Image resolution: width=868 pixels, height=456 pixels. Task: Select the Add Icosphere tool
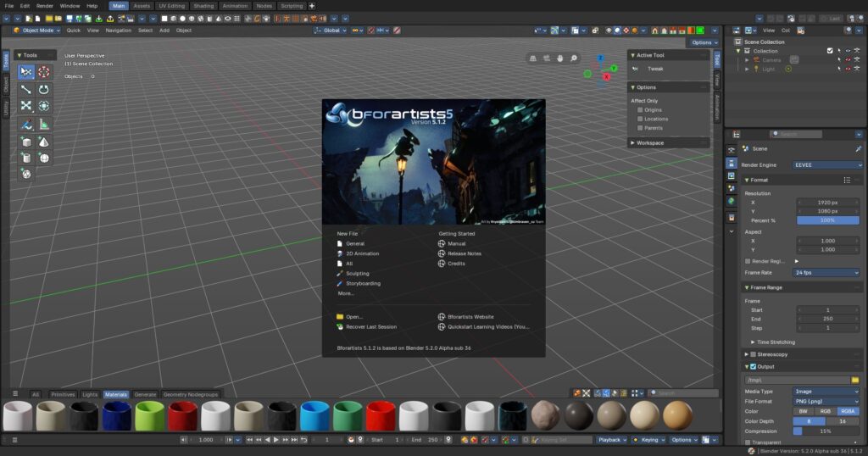[26, 175]
